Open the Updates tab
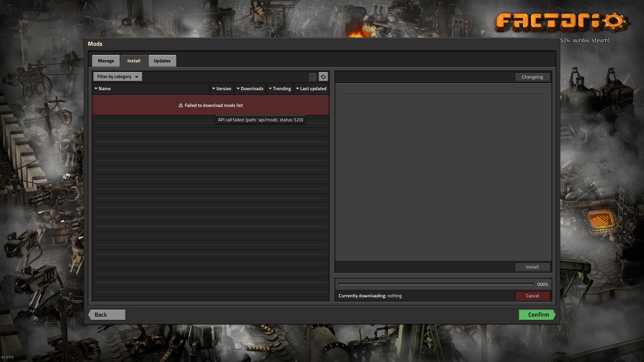The height and width of the screenshot is (362, 644). pos(162,61)
